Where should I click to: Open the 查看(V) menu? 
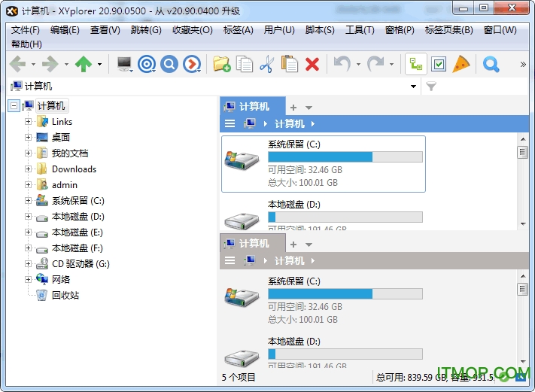click(x=105, y=30)
